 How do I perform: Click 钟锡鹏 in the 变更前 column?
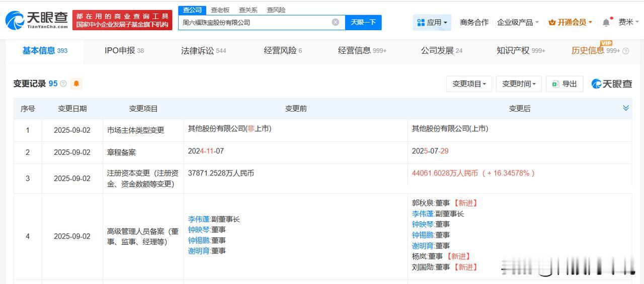[198, 240]
